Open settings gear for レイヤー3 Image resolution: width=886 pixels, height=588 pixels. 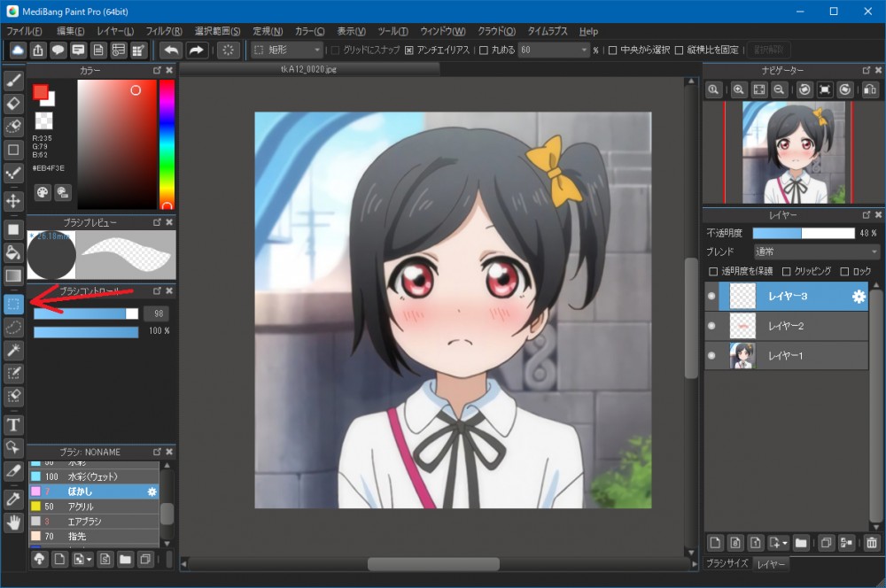(x=859, y=297)
